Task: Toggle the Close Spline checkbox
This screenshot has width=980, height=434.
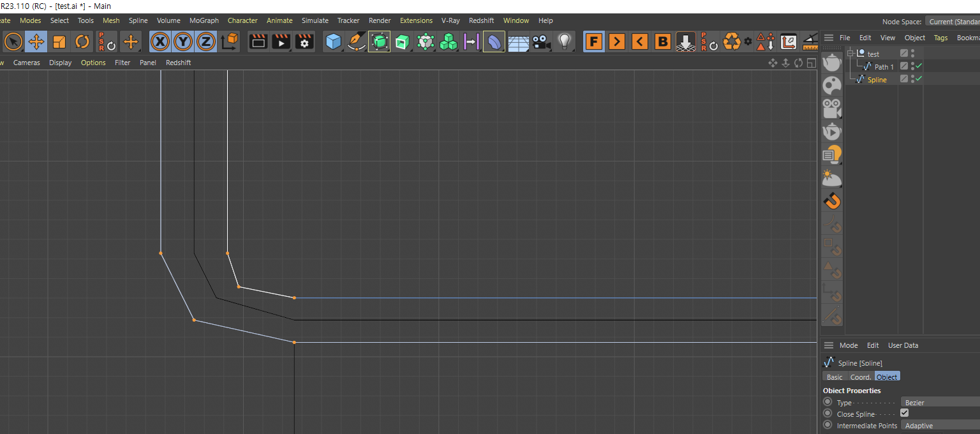Action: 904,413
